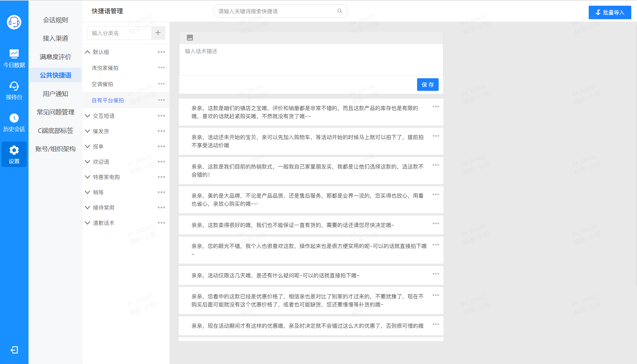Viewport: 637px width, 364px height.
Task: Open more options for 交互短语
Action: (161, 116)
